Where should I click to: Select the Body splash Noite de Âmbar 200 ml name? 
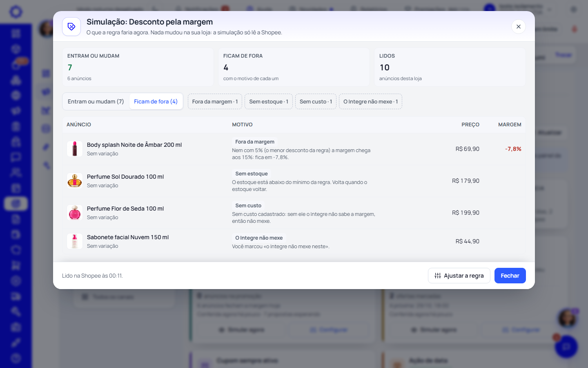click(x=134, y=145)
